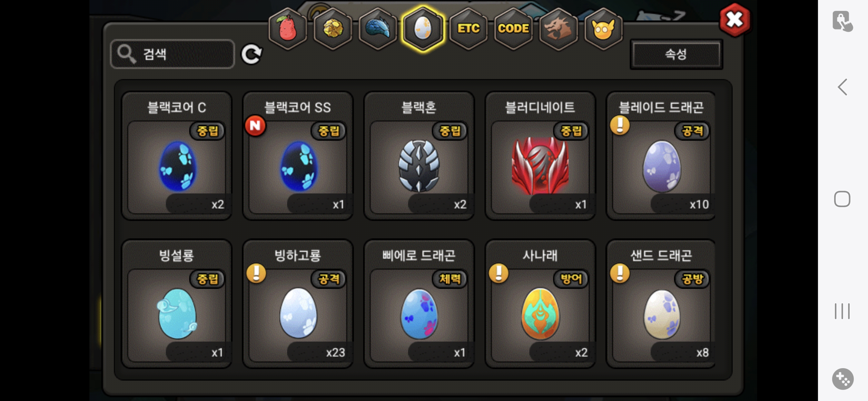Tap the Android back navigation arrow
Viewport: 868px width, 401px height.
(x=842, y=87)
